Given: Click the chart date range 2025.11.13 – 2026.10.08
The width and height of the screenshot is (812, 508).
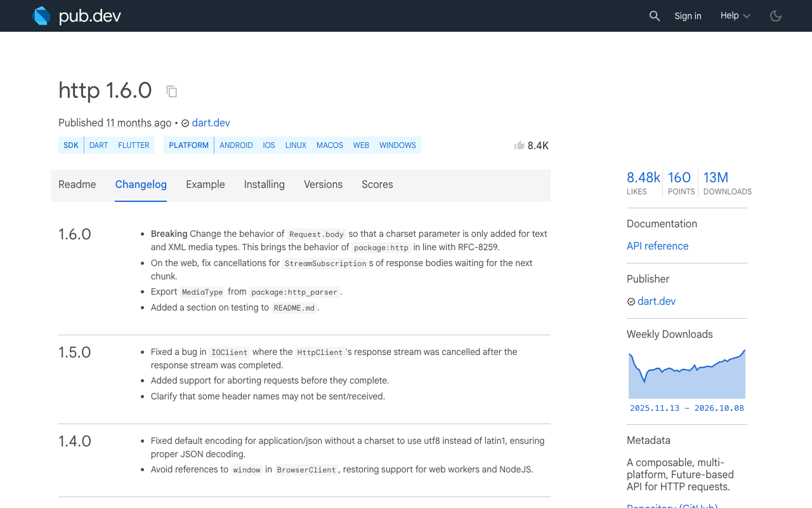Looking at the screenshot, I should 687,408.
